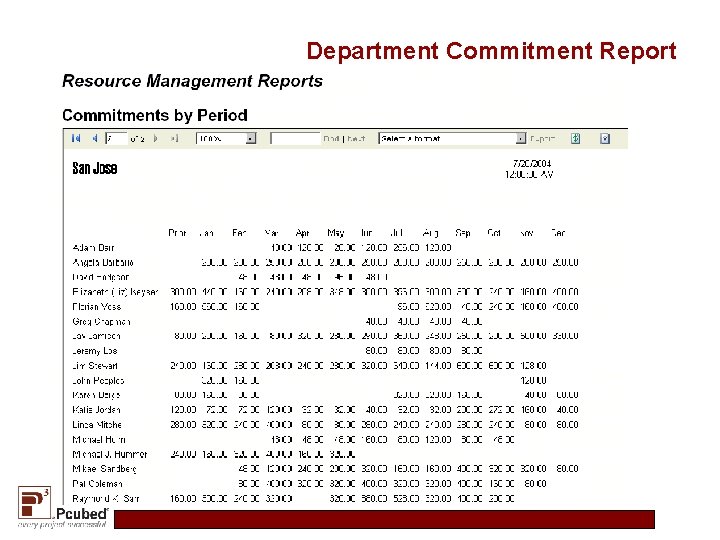Image resolution: width=720 pixels, height=540 pixels.
Task: Click the Michael J. Hummer row name
Action: click(x=110, y=454)
